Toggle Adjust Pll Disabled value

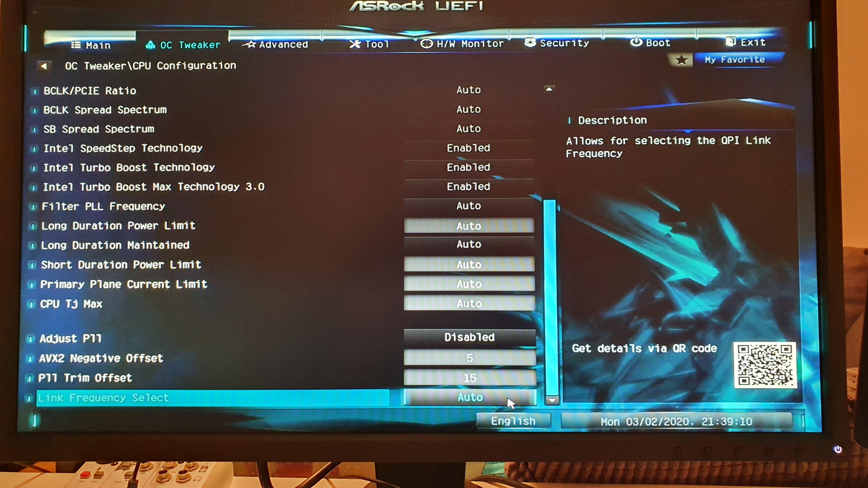click(x=469, y=337)
